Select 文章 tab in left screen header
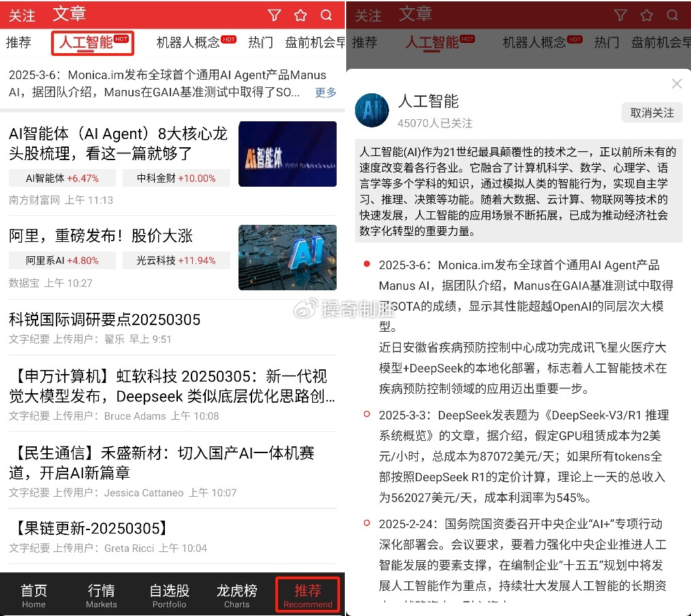The image size is (691, 616). click(70, 14)
